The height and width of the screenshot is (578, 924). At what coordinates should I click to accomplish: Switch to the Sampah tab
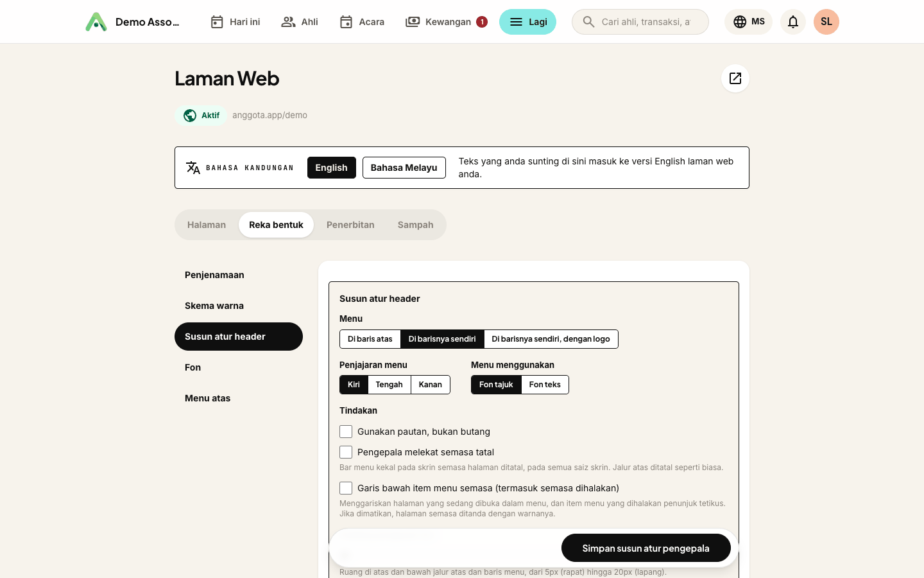coord(416,225)
